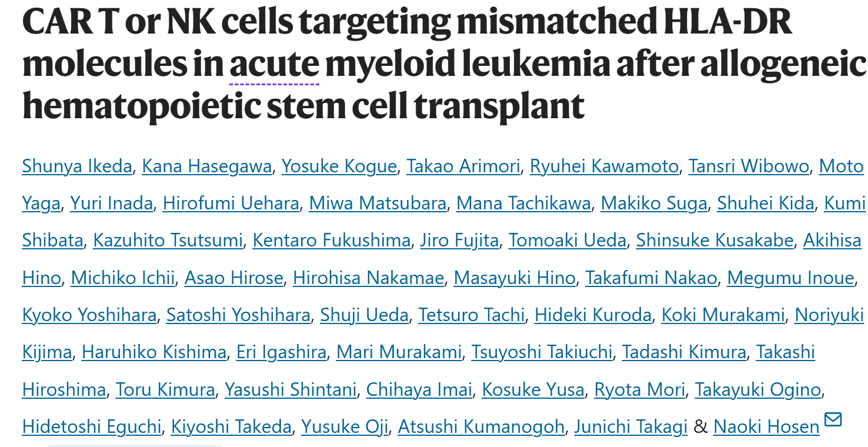Open Takao Arimori author details
The width and height of the screenshot is (868, 447).
click(463, 166)
